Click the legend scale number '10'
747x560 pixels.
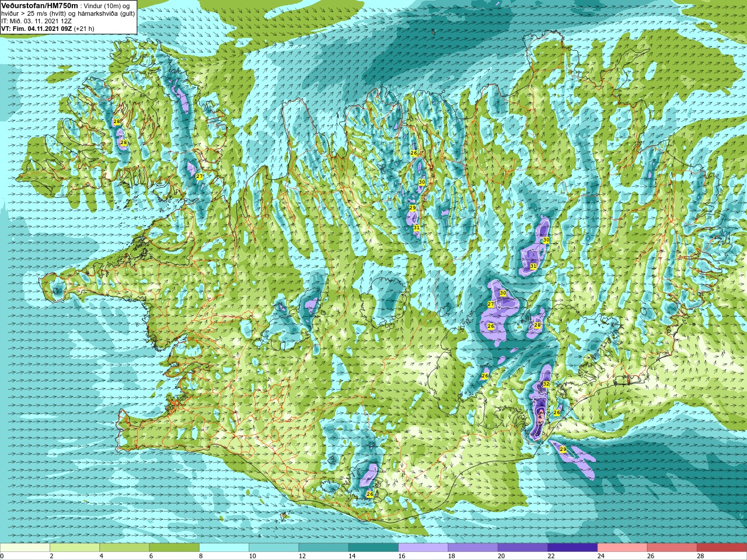253,556
